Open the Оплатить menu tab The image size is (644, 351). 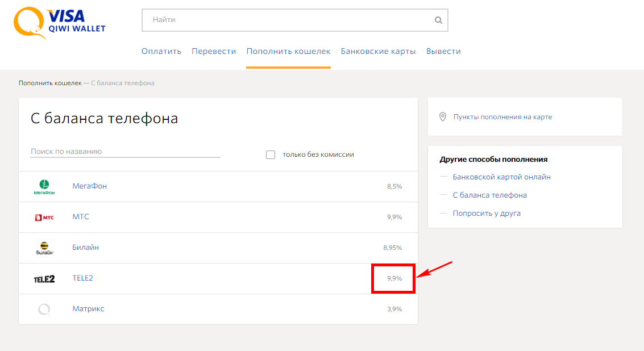point(161,51)
